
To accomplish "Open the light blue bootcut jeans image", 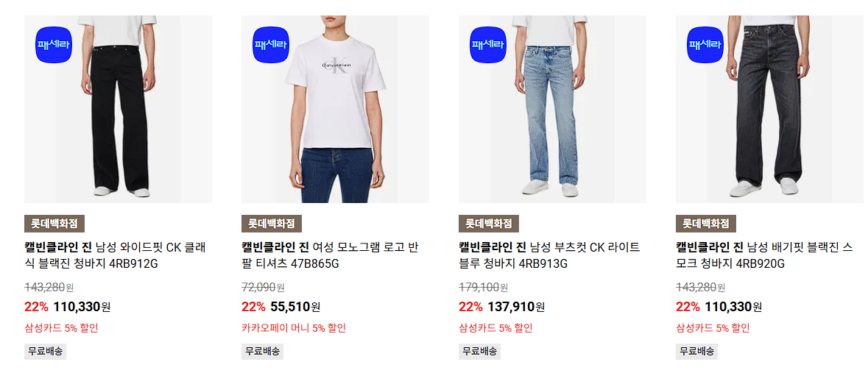I will 552,109.
